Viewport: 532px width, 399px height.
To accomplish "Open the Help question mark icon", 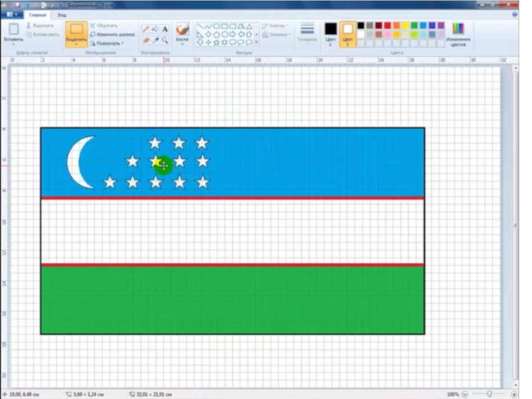I will (515, 15).
